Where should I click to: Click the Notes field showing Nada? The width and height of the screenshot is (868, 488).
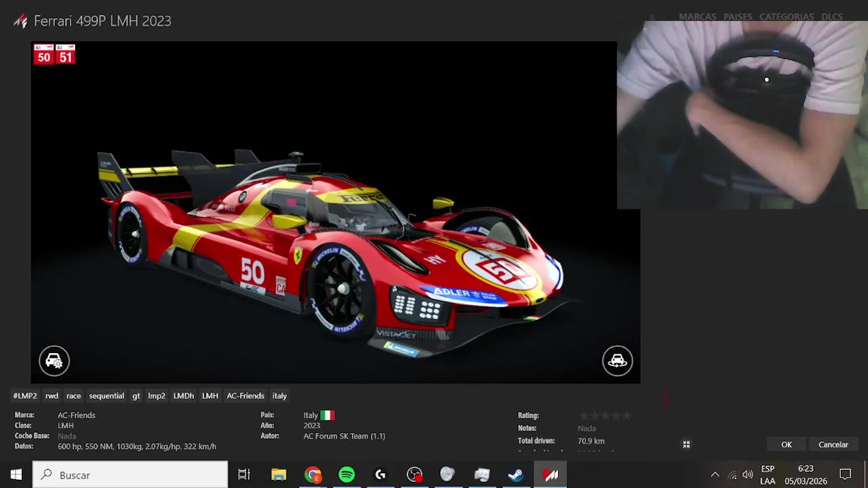click(x=587, y=428)
